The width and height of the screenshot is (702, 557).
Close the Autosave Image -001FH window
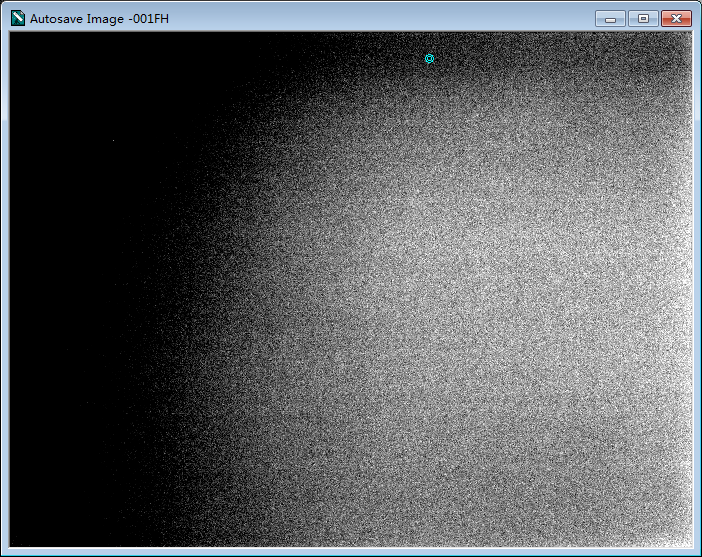pos(677,18)
